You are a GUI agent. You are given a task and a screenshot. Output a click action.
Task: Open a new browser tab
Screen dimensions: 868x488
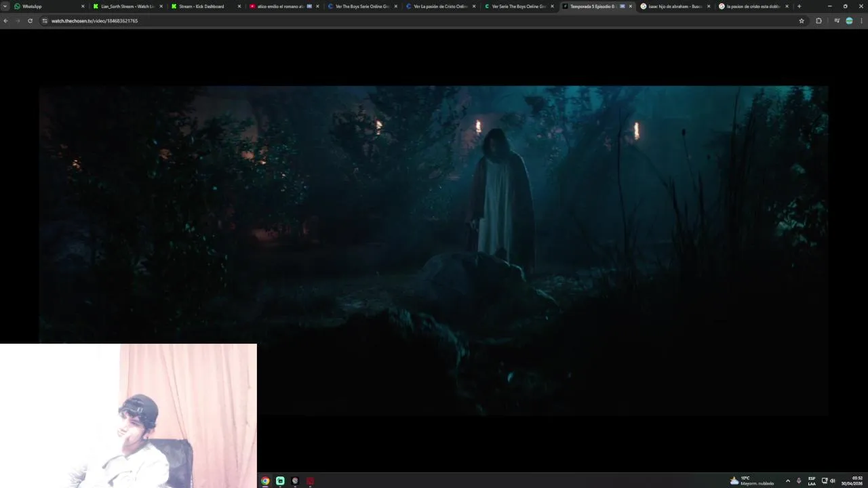coord(799,6)
